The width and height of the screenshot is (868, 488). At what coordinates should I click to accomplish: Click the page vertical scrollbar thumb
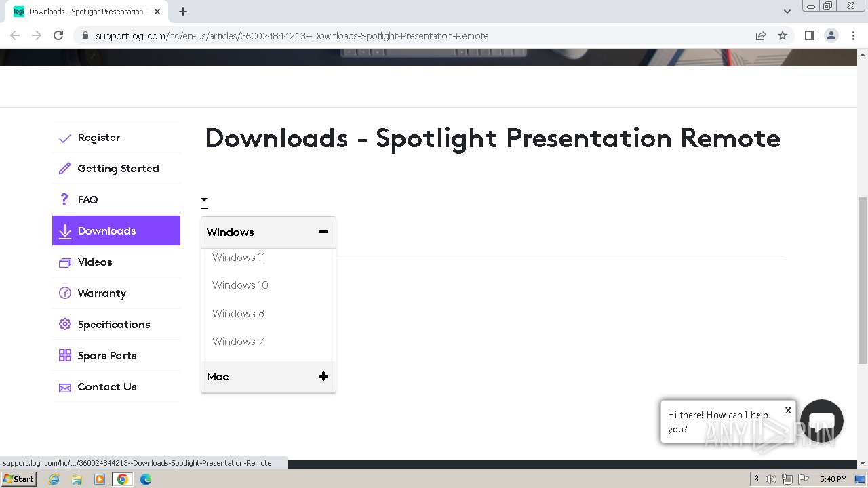(863, 281)
